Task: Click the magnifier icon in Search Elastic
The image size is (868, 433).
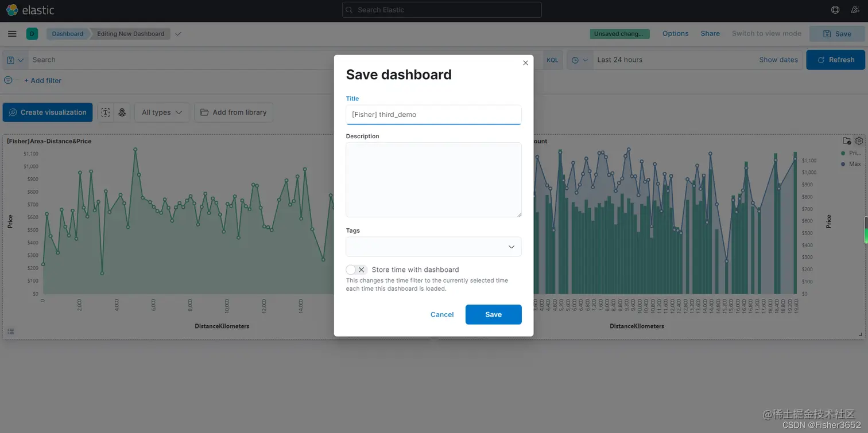Action: point(350,10)
